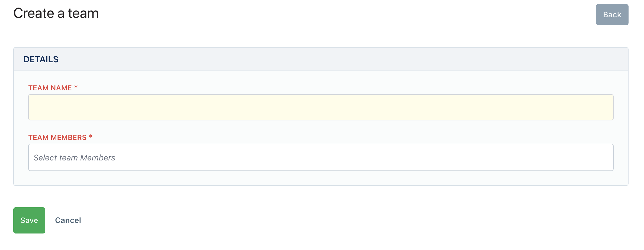Viewport: 644px width, 250px height.
Task: Choose the grey Back button at top right
Action: pos(612,15)
